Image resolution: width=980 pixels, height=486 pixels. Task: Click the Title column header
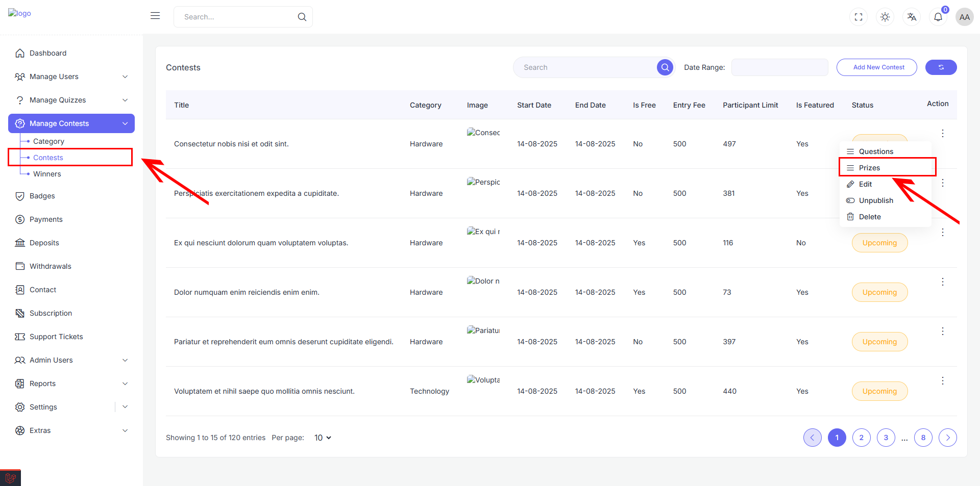(181, 105)
